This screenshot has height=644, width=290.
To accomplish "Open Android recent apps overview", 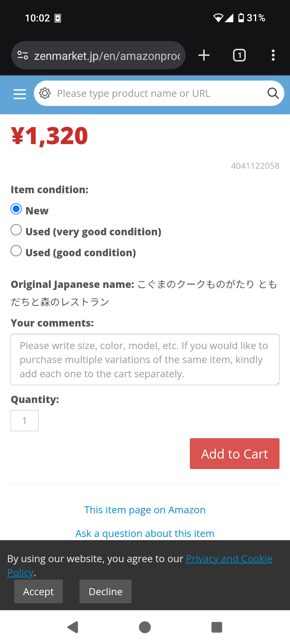I will (217, 627).
